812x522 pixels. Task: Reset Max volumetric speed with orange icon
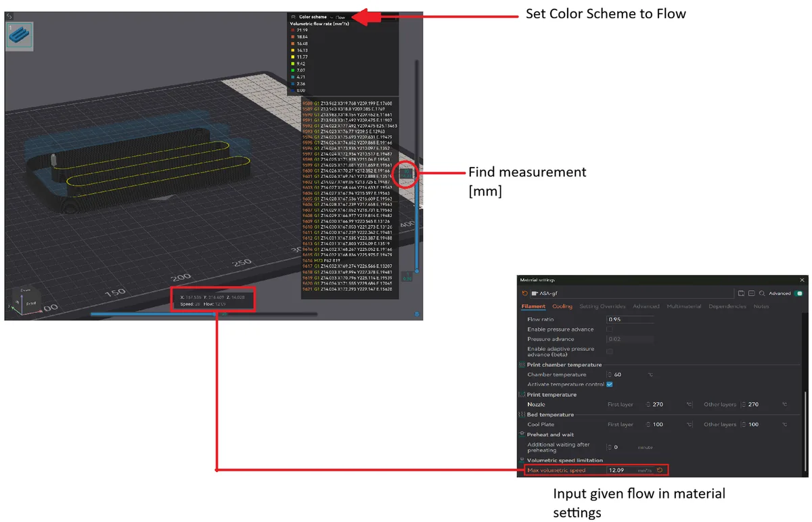(660, 470)
